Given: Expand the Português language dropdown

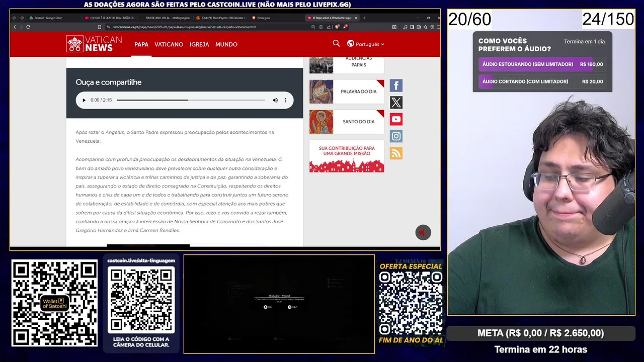Looking at the screenshot, I should coord(366,44).
